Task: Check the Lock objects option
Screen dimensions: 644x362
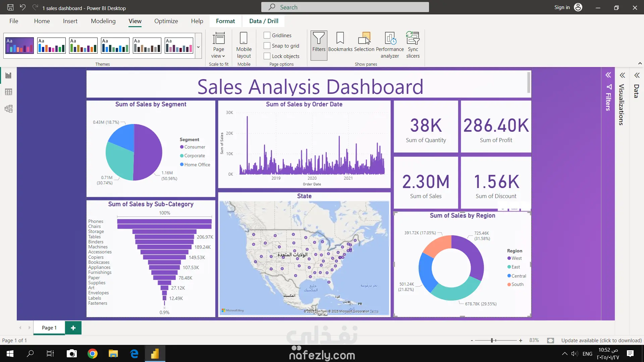Action: pos(267,56)
